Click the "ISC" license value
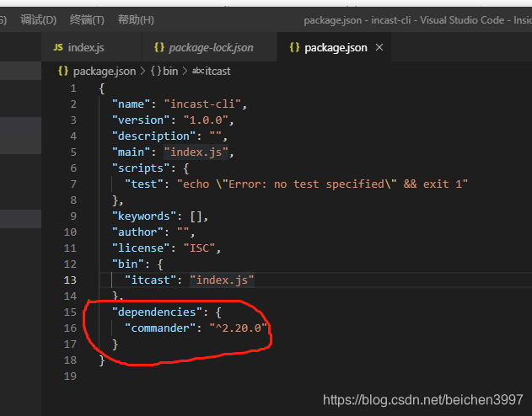This screenshot has height=416, width=532. click(199, 248)
